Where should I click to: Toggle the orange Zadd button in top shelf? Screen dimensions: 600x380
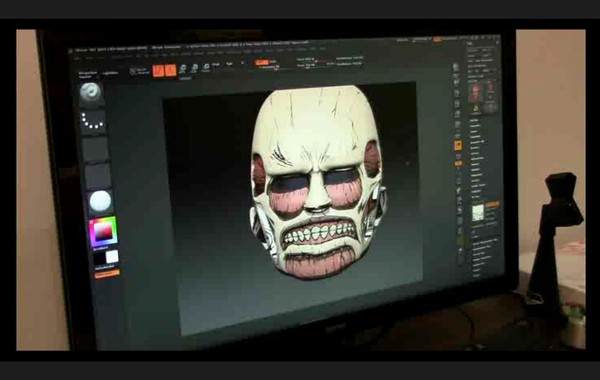pos(262,62)
